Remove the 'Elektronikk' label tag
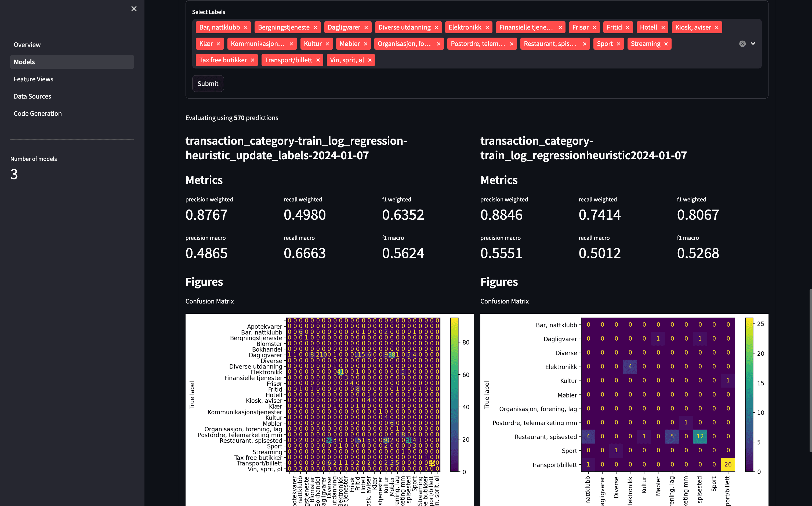 click(487, 27)
